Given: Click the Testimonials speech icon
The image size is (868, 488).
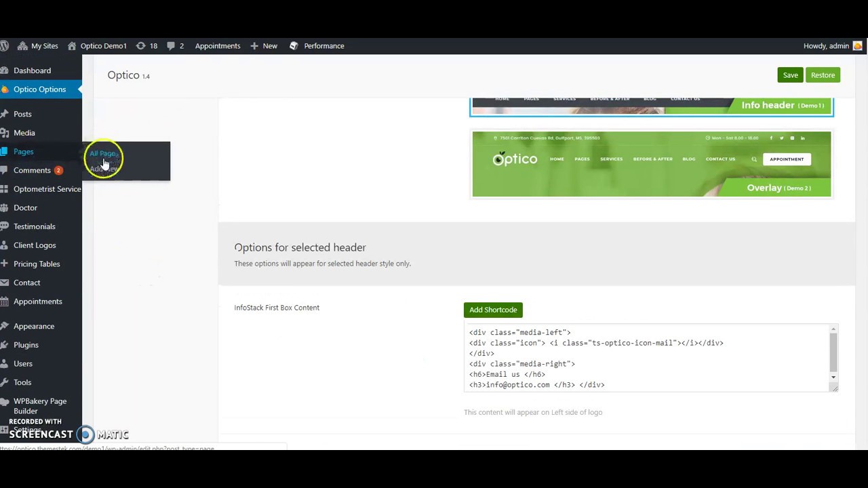Looking at the screenshot, I should (3, 226).
